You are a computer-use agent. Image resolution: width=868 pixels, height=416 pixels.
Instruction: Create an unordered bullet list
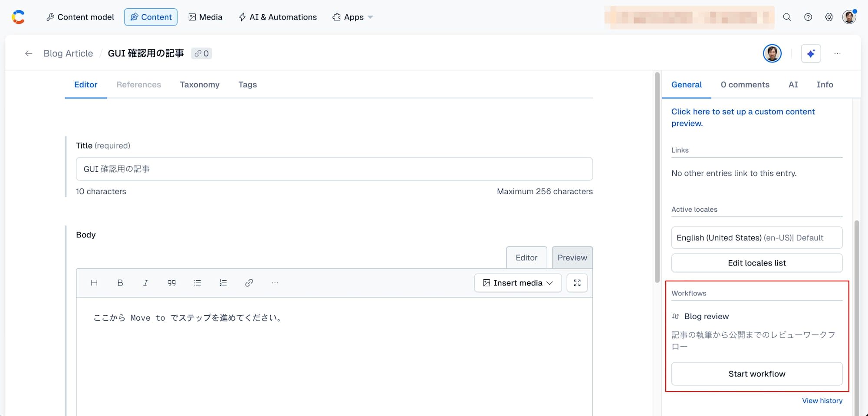tap(197, 283)
